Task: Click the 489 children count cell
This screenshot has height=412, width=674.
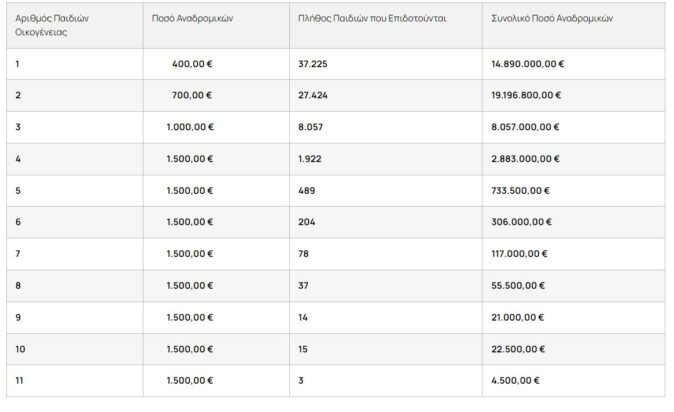Action: [308, 190]
